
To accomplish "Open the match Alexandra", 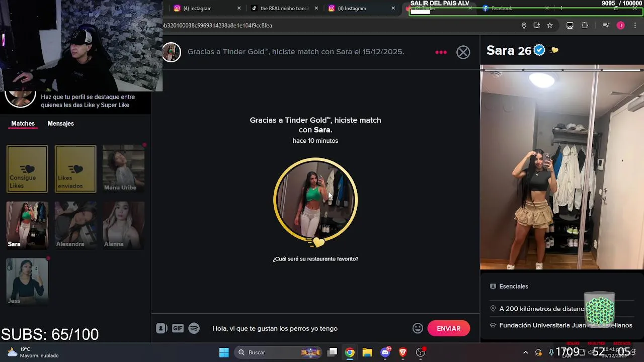I will click(75, 225).
